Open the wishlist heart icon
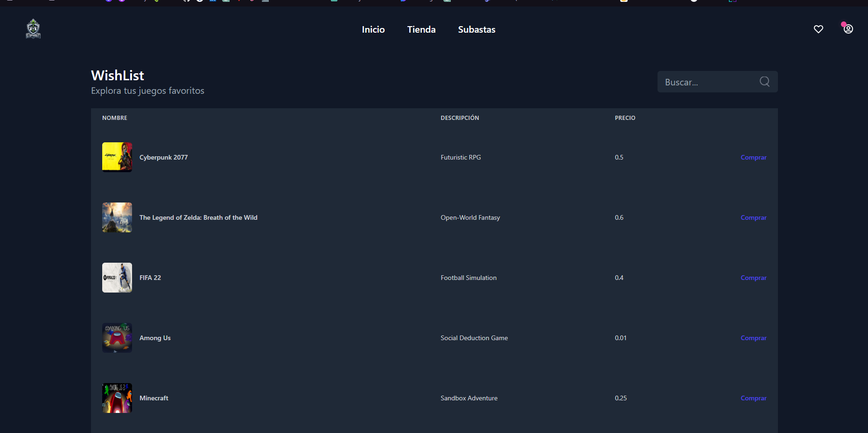 coord(819,29)
